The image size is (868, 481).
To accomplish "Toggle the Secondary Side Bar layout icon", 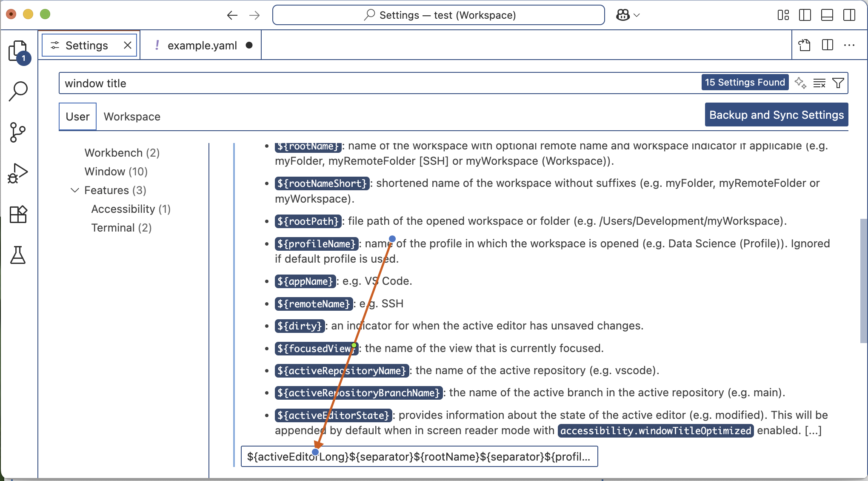I will [x=849, y=15].
